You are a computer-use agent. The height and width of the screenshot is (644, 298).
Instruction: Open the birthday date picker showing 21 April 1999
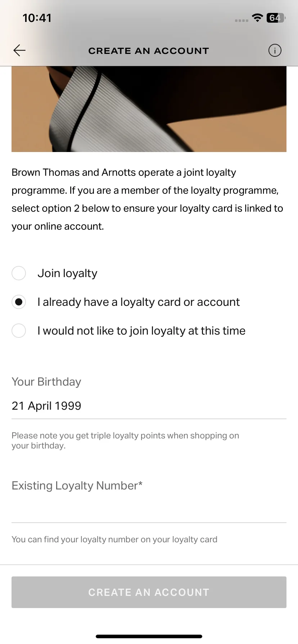(x=149, y=406)
